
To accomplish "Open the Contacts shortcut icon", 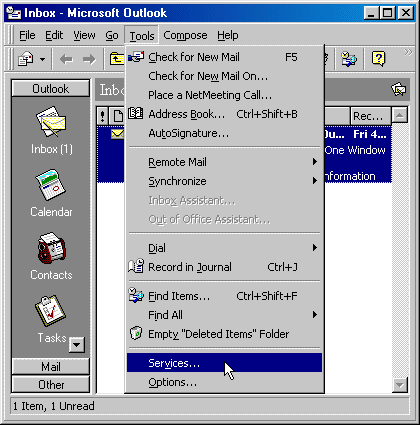I will [51, 248].
